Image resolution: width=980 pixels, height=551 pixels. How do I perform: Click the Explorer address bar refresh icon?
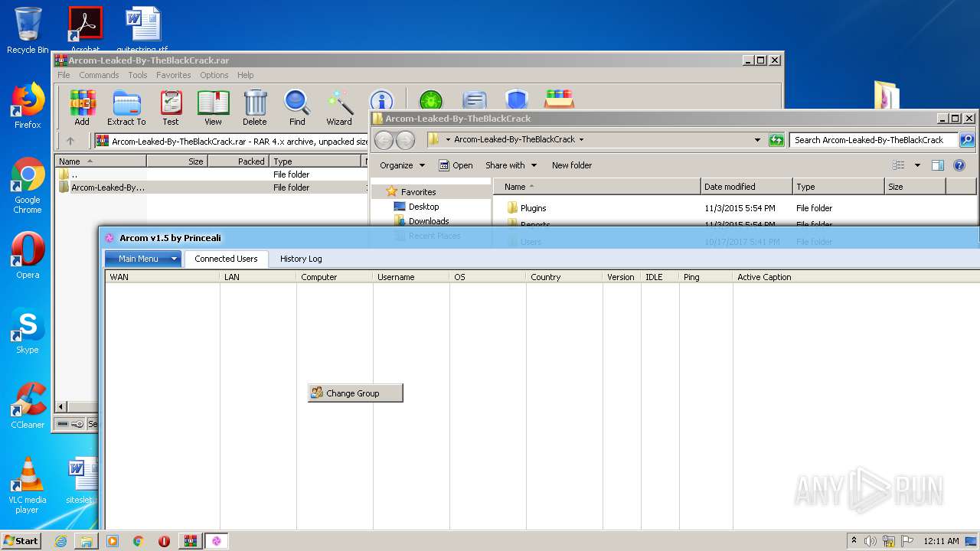[x=776, y=140]
